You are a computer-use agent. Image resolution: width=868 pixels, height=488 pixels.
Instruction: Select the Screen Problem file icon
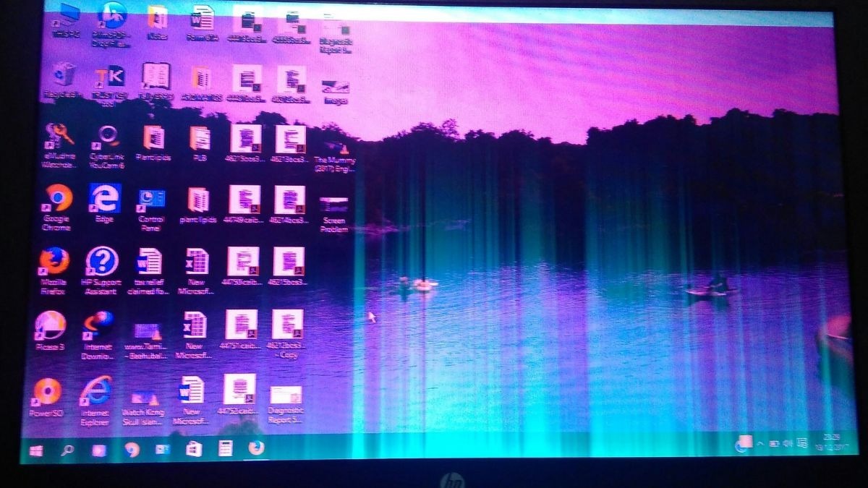click(x=333, y=206)
